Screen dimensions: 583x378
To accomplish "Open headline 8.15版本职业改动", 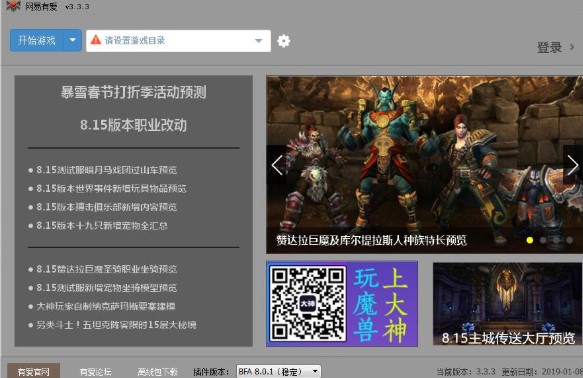I will point(133,125).
